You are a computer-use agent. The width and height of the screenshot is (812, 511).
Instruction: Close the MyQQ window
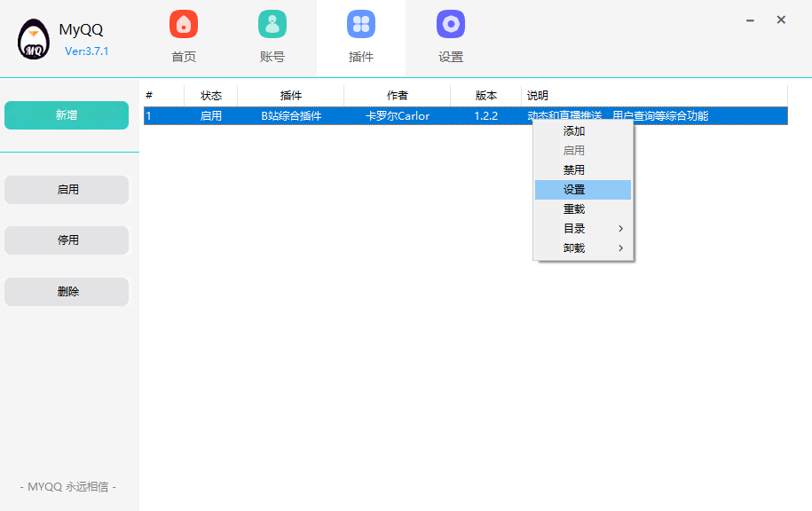[781, 20]
